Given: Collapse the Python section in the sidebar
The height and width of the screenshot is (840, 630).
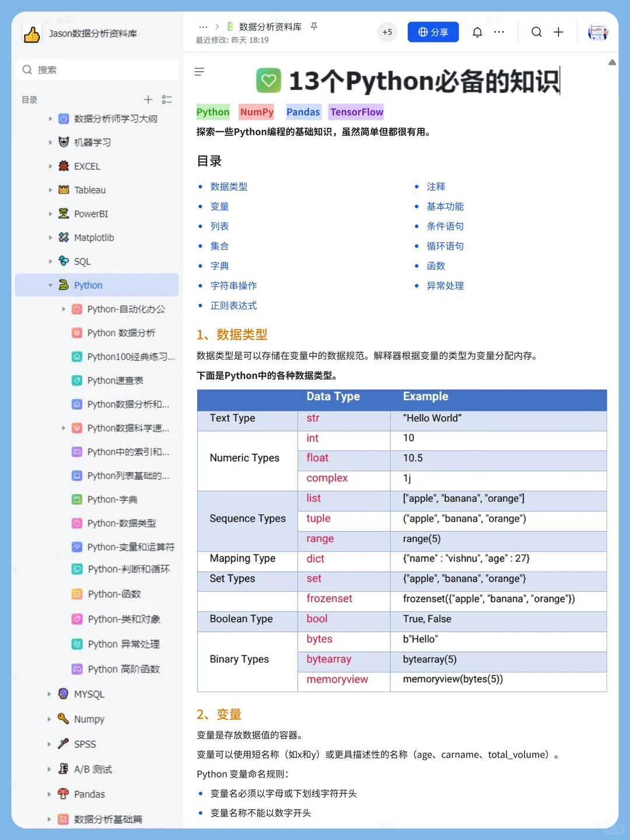Looking at the screenshot, I should (50, 285).
